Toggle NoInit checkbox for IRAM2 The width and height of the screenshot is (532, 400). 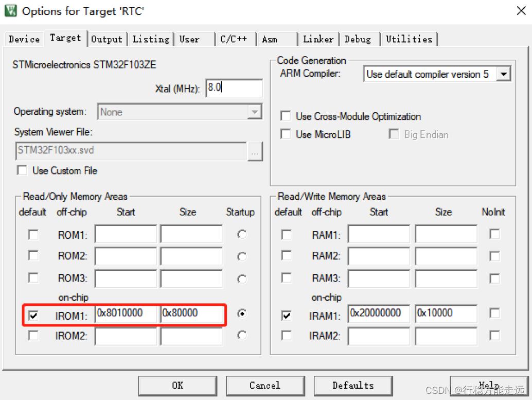coord(494,336)
